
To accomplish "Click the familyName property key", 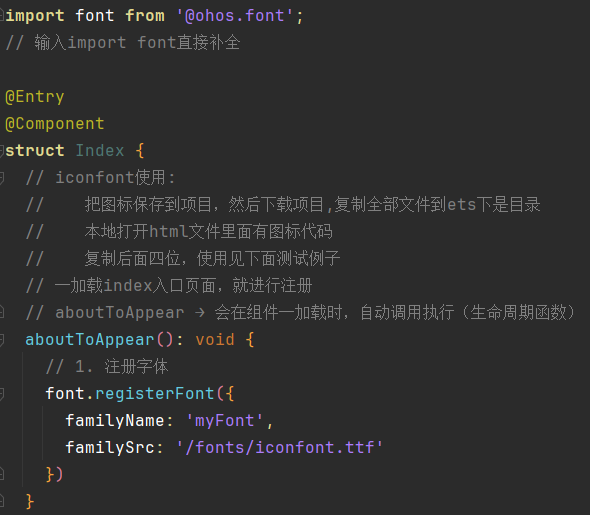I will point(114,421).
